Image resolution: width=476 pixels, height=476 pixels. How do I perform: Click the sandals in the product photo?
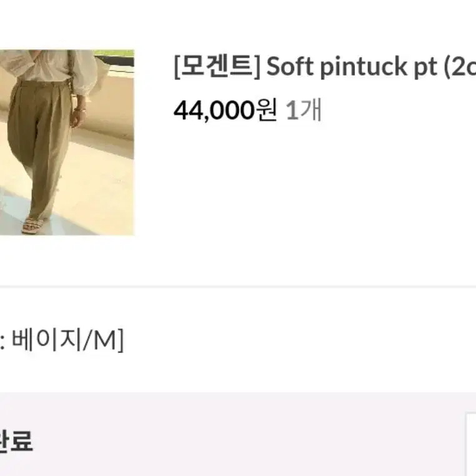tap(32, 226)
